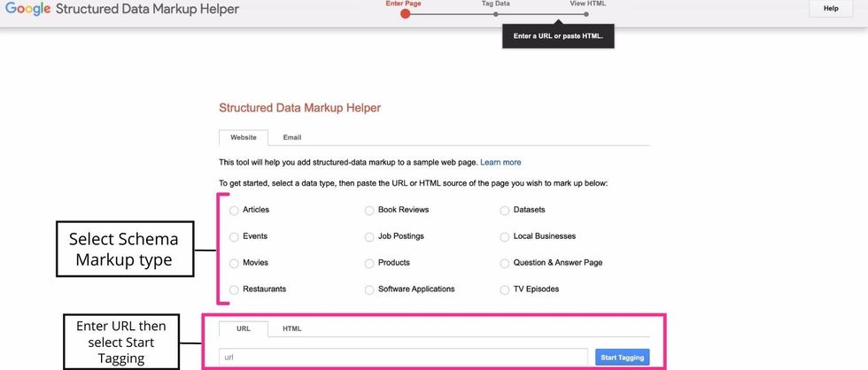Screen dimensions: 868x370
Task: Choose the Datasets data type
Action: pyautogui.click(x=504, y=210)
